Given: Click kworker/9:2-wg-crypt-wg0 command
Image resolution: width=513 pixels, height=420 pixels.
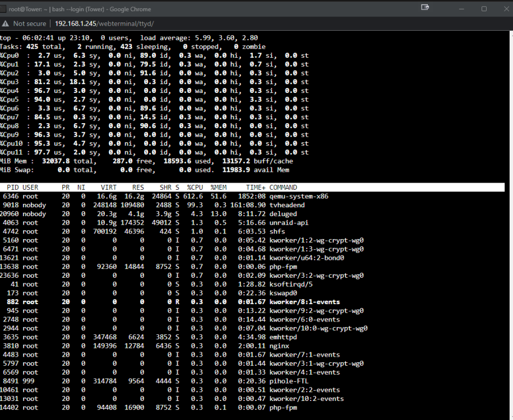Looking at the screenshot, I should [316, 311].
